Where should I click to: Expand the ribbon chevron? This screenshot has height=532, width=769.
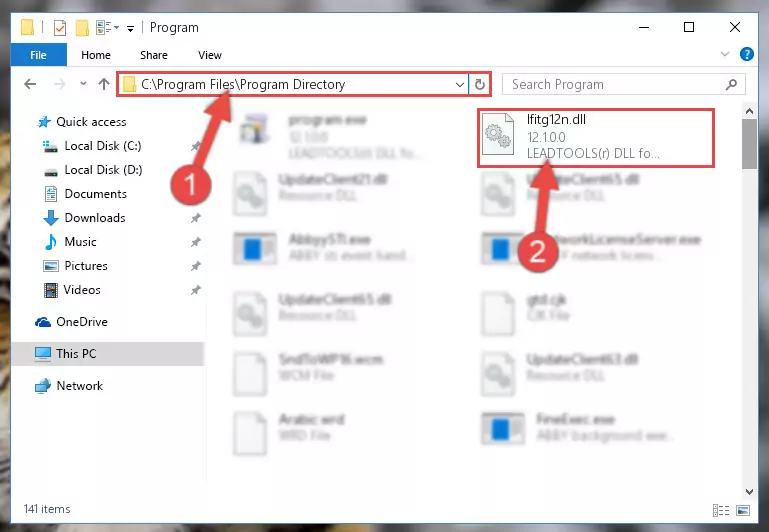click(x=725, y=54)
